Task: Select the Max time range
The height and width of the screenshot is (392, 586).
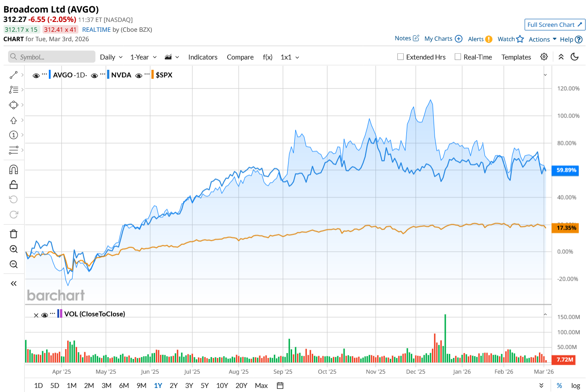Action: [x=261, y=385]
